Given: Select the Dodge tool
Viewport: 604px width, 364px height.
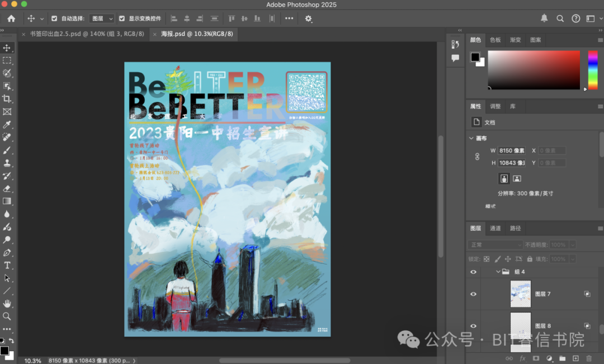Looking at the screenshot, I should click(x=7, y=239).
